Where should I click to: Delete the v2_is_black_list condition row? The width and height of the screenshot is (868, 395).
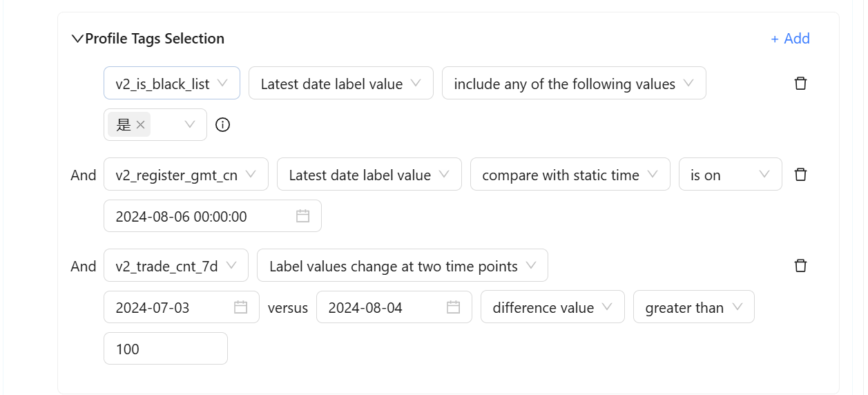[800, 84]
